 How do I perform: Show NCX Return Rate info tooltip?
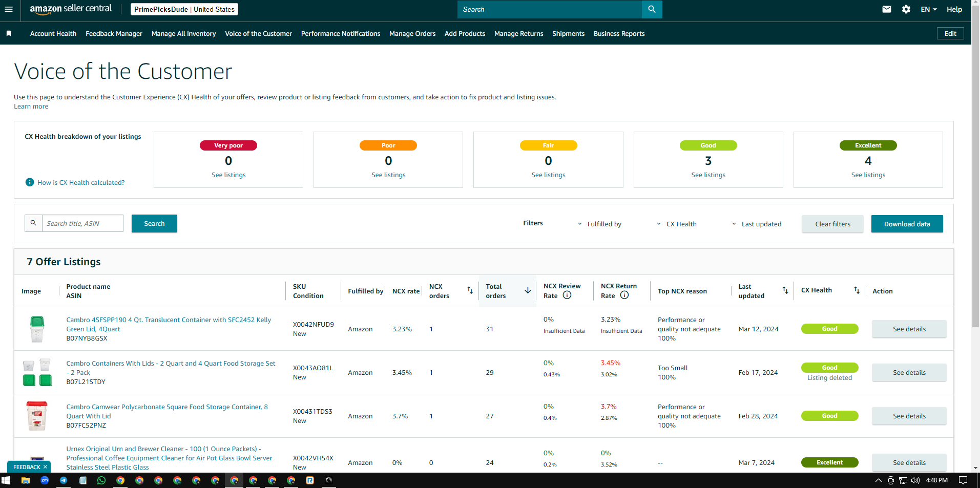[624, 295]
